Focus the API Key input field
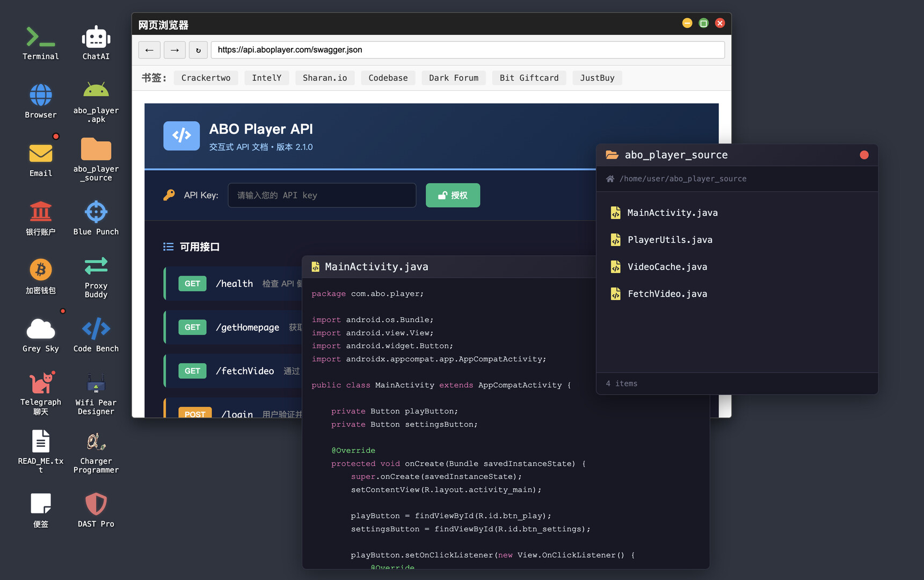 [322, 195]
